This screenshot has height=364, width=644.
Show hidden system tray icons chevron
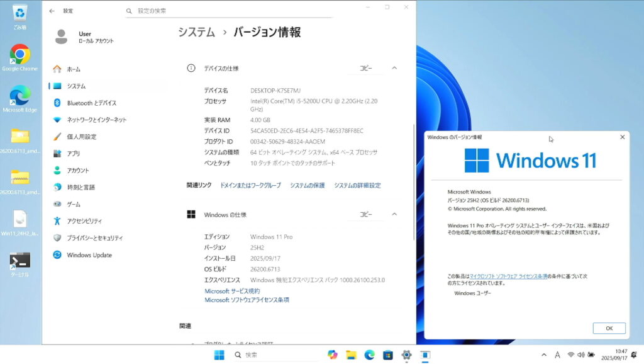(543, 355)
